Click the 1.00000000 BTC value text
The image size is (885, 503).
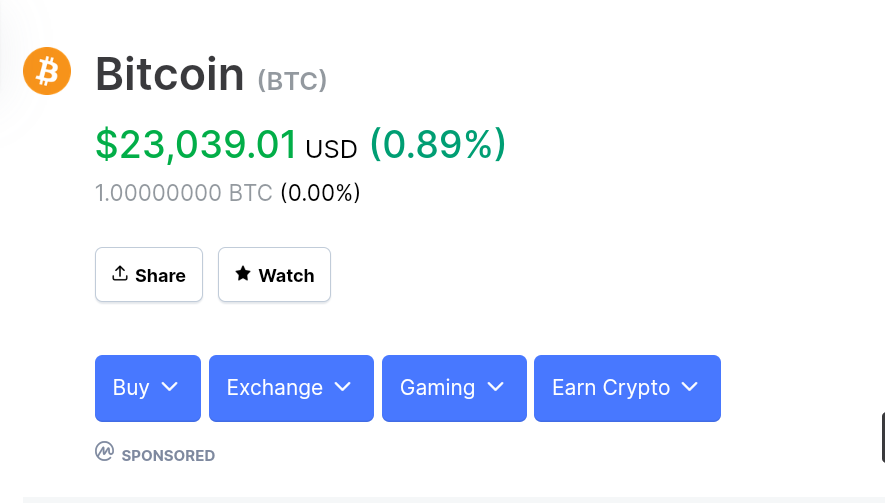tap(184, 193)
